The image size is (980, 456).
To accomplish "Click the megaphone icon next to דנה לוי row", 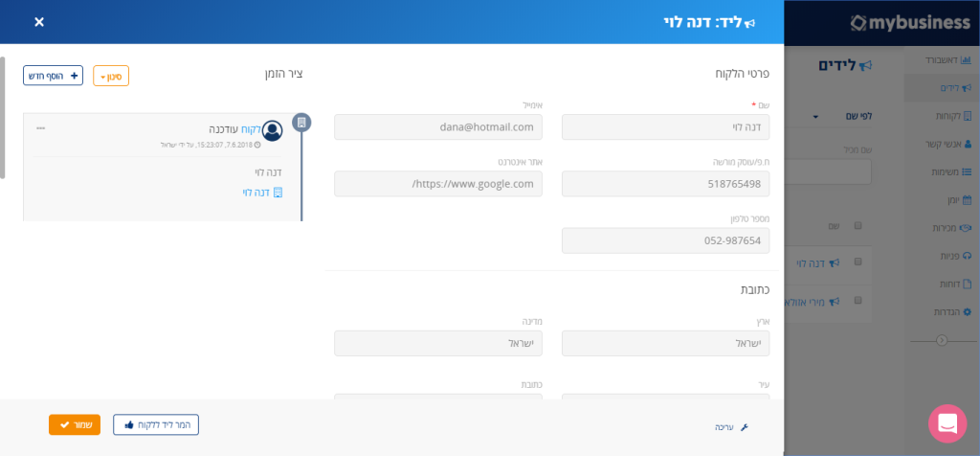I will pos(834,263).
